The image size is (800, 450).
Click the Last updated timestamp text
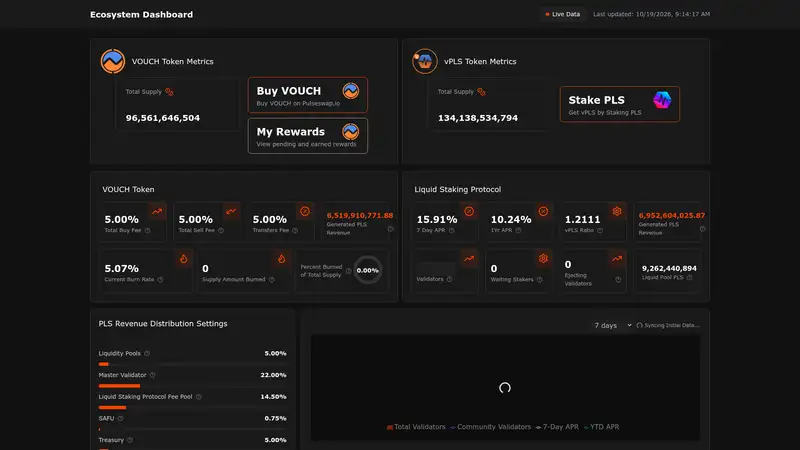coord(651,14)
